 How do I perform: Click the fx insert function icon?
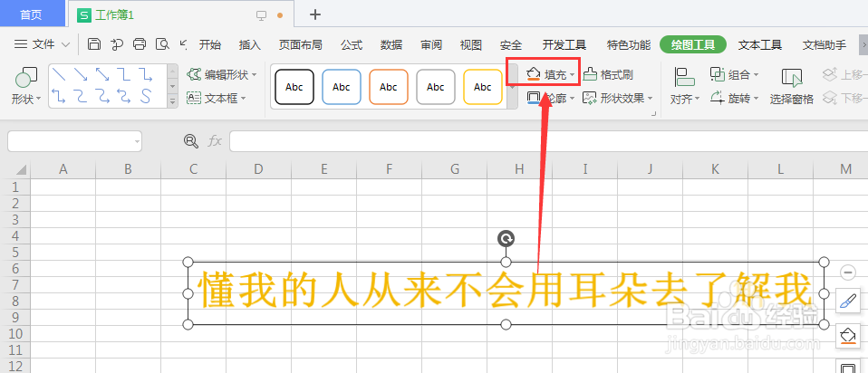pos(215,141)
